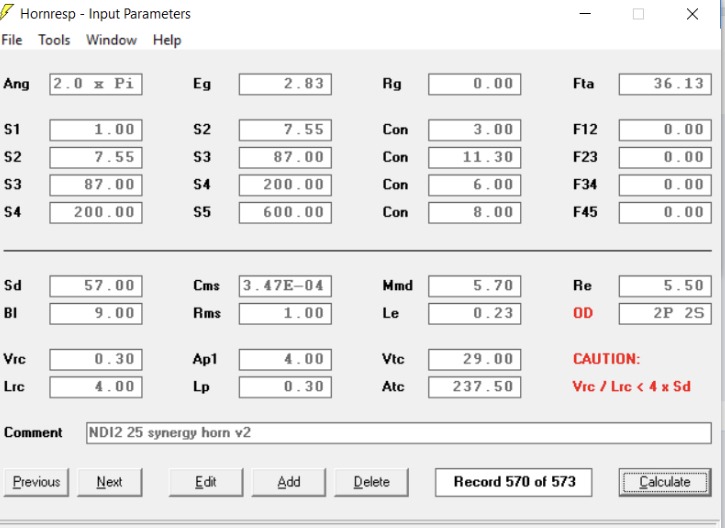Screen dimensions: 725x528
Task: Select the F45 field
Action: pyautogui.click(x=665, y=213)
